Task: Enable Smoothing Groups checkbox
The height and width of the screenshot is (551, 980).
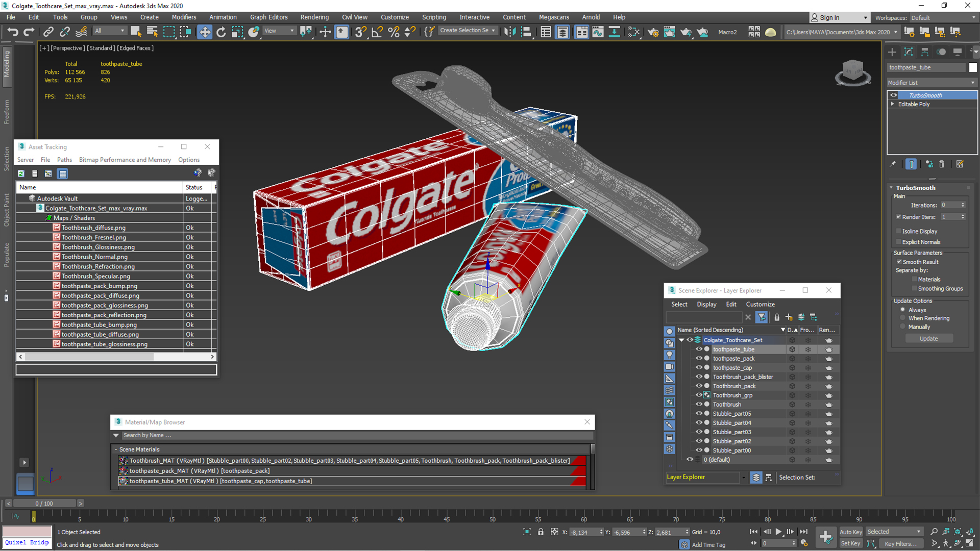Action: point(914,288)
